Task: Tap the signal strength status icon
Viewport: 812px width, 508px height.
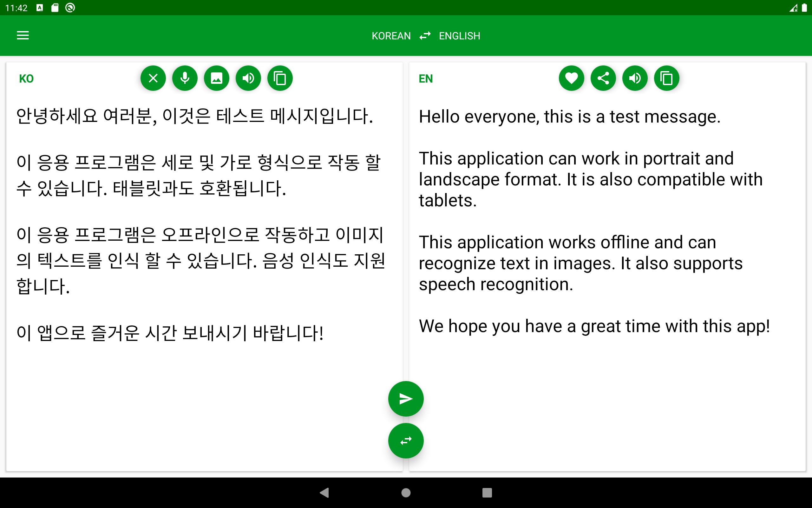Action: (794, 8)
